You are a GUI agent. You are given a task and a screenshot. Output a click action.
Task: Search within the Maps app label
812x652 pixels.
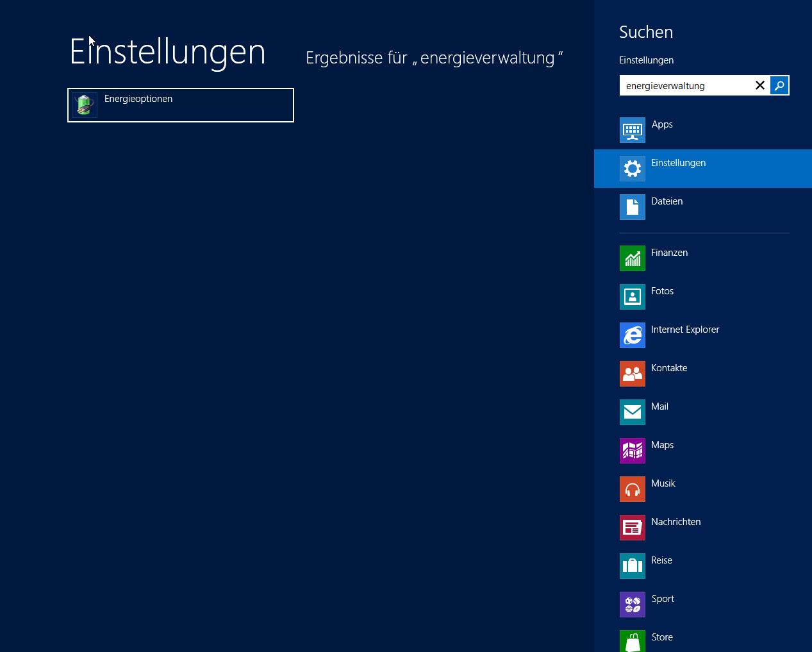[x=662, y=445]
